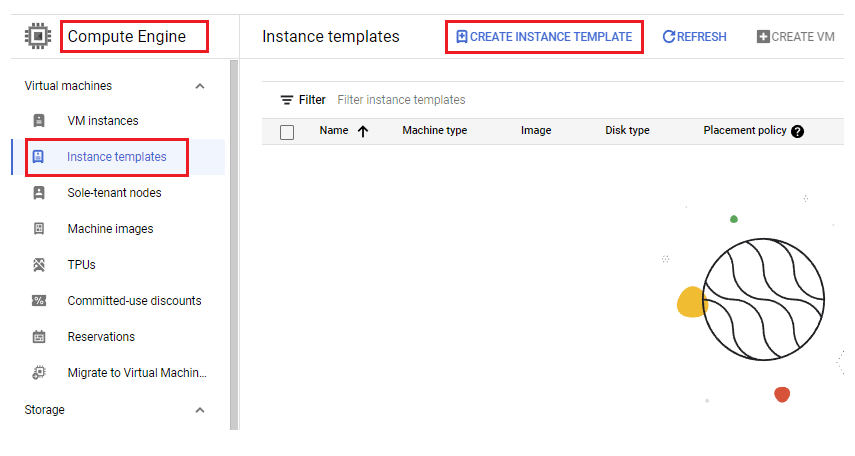The height and width of the screenshot is (456, 855).
Task: Click the sidebar vertical scrollbar
Action: 234,244
